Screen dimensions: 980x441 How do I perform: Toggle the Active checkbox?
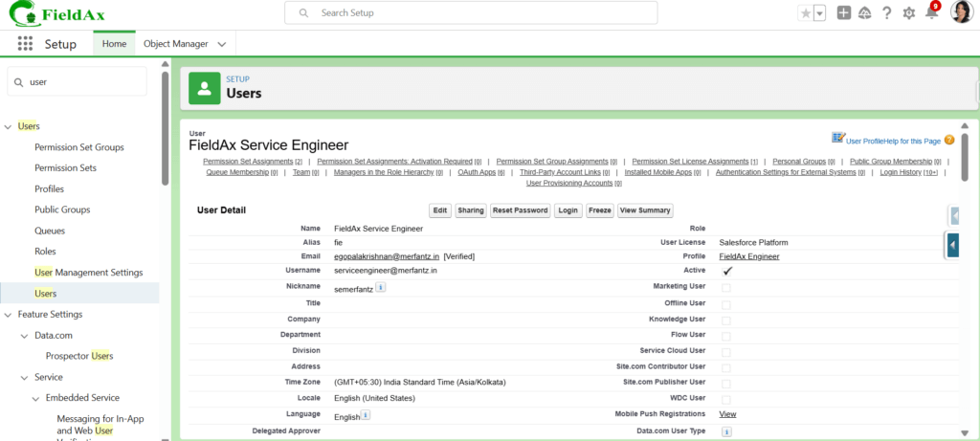[727, 271]
